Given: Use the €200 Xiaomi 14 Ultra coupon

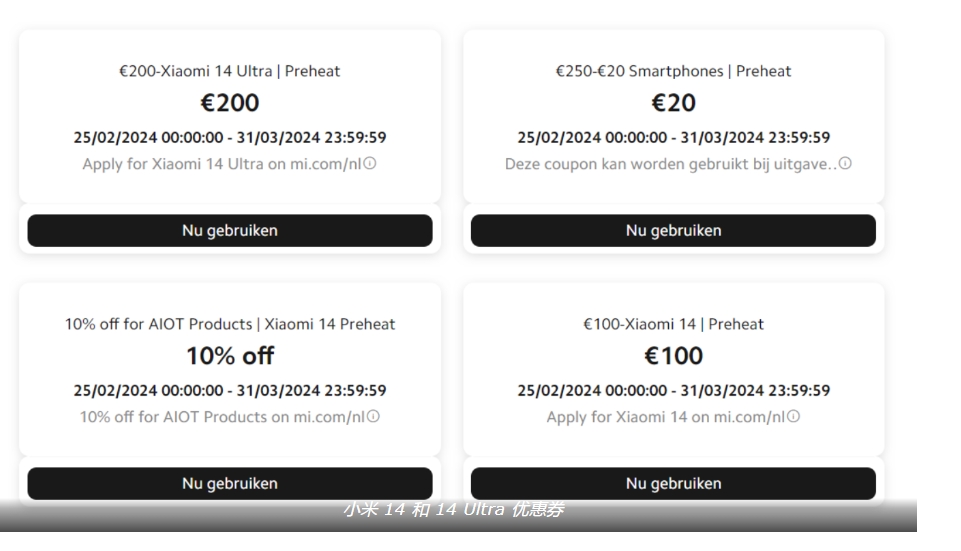Looking at the screenshot, I should pyautogui.click(x=230, y=230).
